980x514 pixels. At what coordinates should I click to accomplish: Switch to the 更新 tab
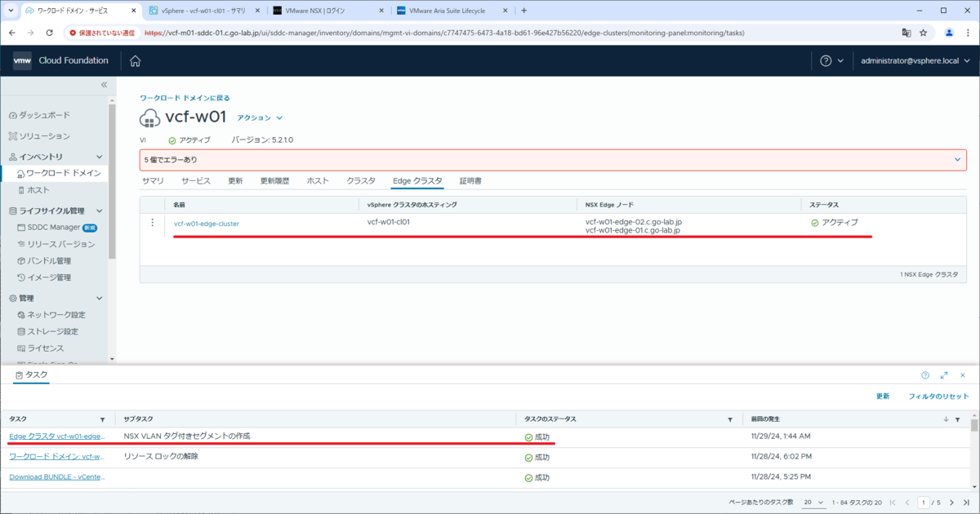click(x=235, y=180)
